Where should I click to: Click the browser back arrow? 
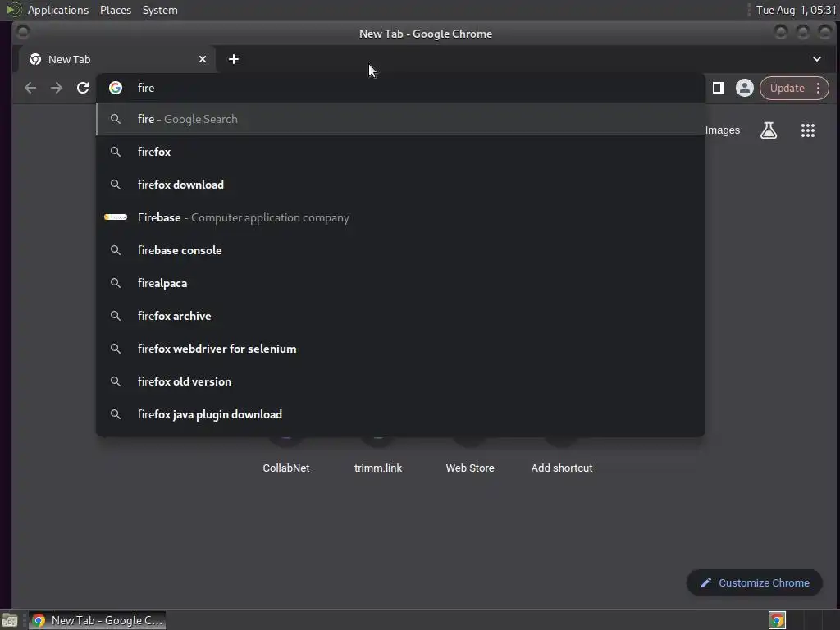coord(30,88)
